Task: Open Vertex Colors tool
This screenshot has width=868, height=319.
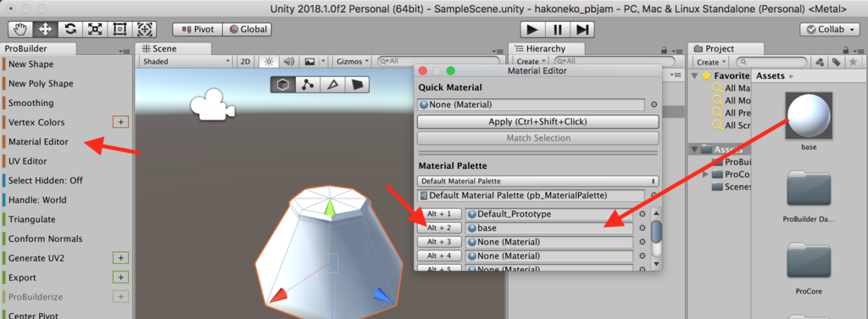Action: 36,122
